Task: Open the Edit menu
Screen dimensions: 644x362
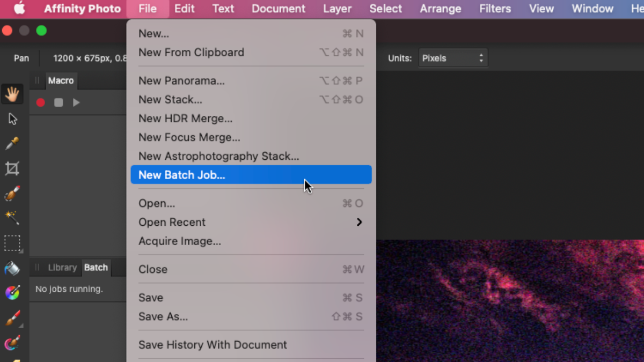Action: [185, 9]
